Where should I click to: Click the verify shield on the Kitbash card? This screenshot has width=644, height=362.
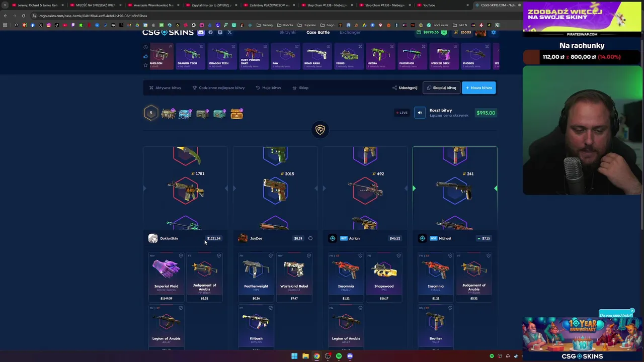point(271,308)
